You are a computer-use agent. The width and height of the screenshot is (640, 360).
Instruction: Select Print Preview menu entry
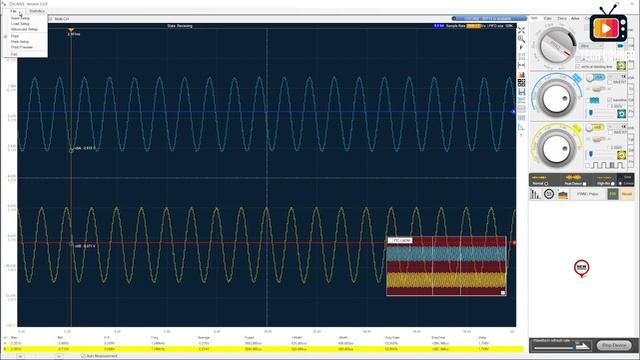tap(22, 47)
